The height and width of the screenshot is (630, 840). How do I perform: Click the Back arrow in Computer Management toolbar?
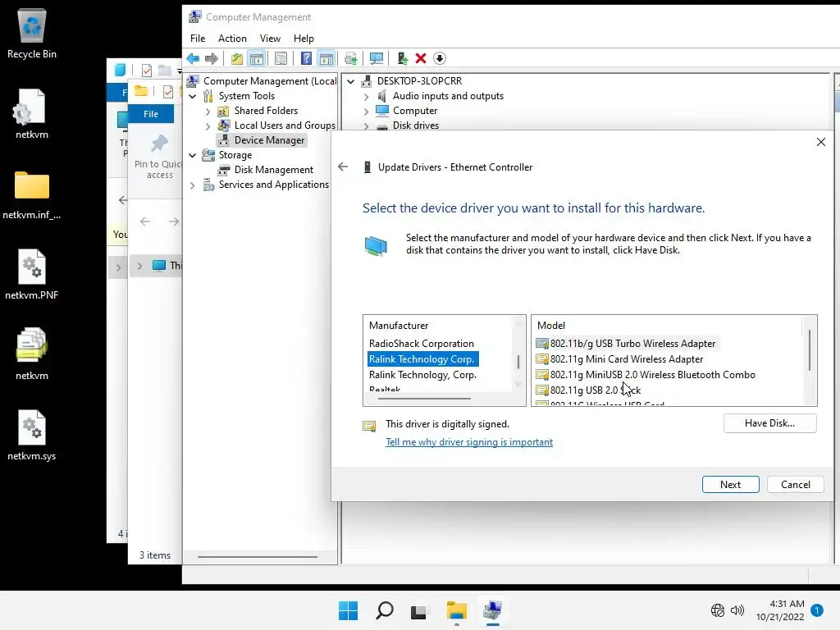[x=193, y=58]
